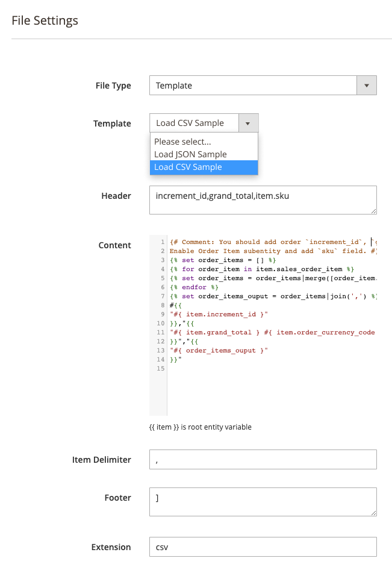This screenshot has height=570, width=392.
Task: Choose the 'Please select...' option
Action: 182,142
